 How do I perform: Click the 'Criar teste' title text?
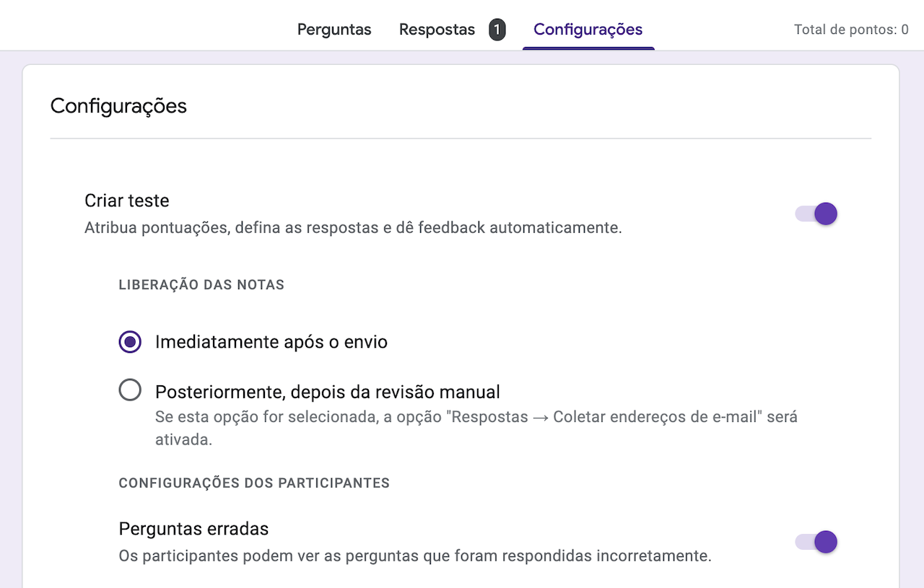127,200
